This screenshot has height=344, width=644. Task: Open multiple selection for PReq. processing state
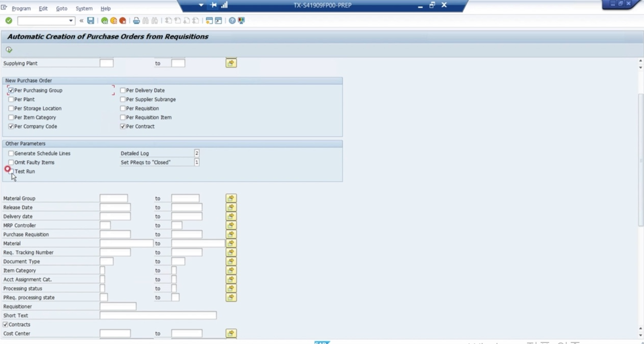click(x=231, y=297)
